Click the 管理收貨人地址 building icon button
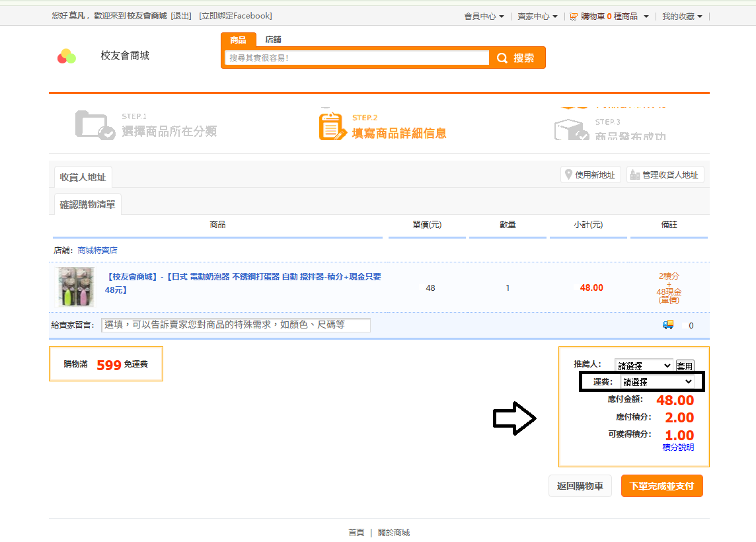This screenshot has width=756, height=542. pos(665,175)
